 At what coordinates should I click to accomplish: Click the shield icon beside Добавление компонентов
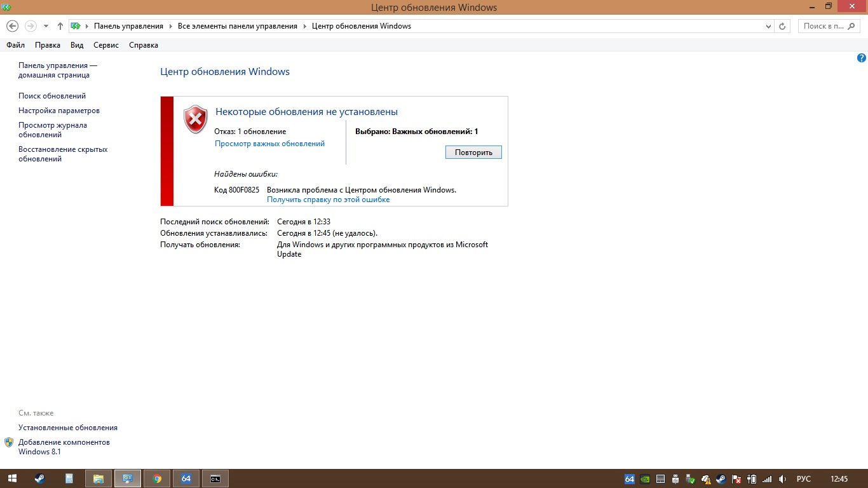[9, 442]
